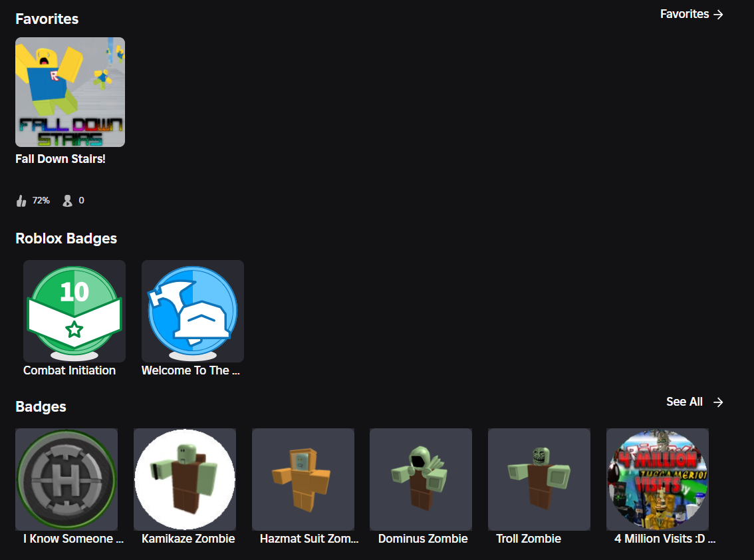754x560 pixels.
Task: Click the 72% rating value
Action: tap(41, 201)
